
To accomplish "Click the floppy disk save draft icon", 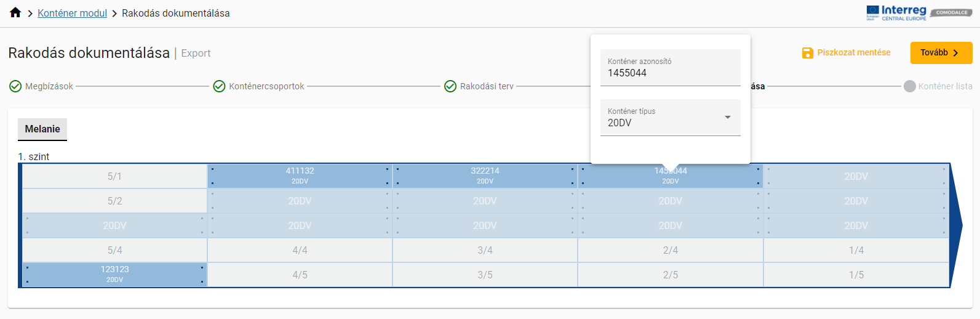I will tap(807, 53).
